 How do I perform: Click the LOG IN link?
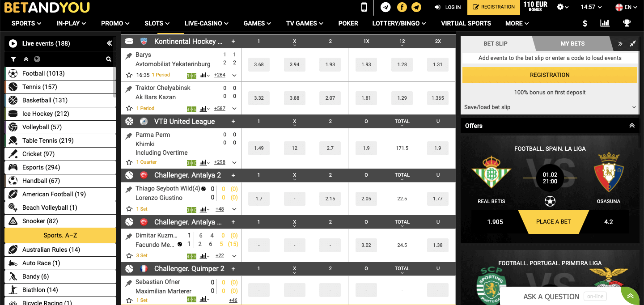(448, 7)
